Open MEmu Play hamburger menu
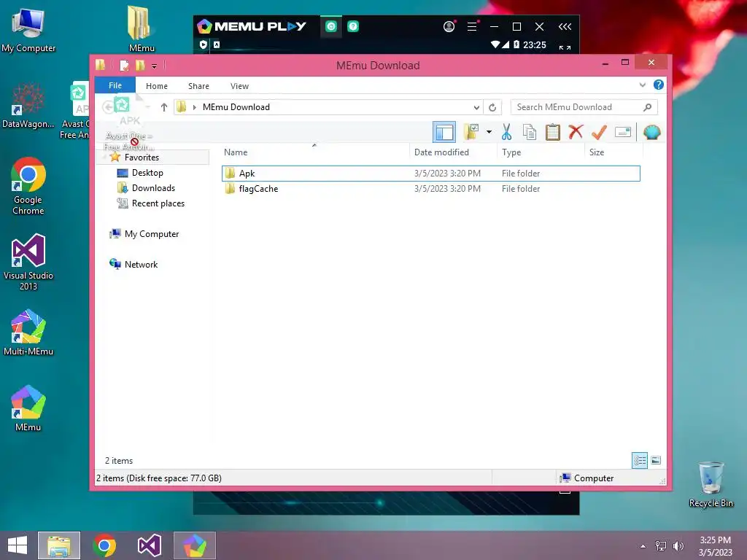747x560 pixels. [472, 27]
